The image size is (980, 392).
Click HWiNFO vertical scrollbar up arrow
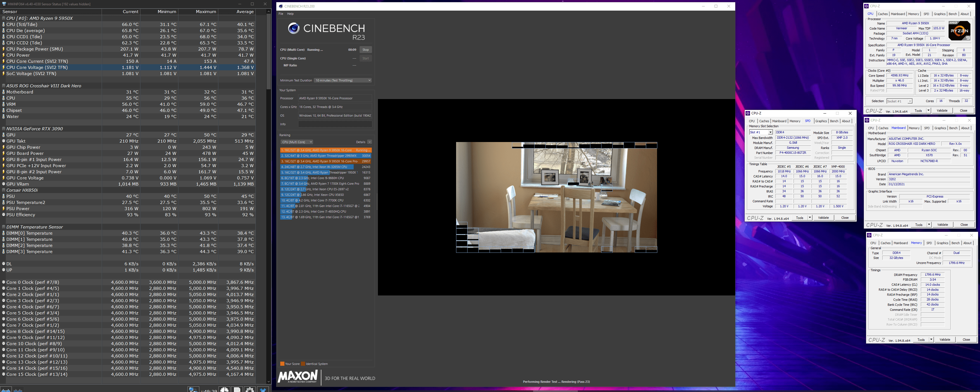(269, 11)
